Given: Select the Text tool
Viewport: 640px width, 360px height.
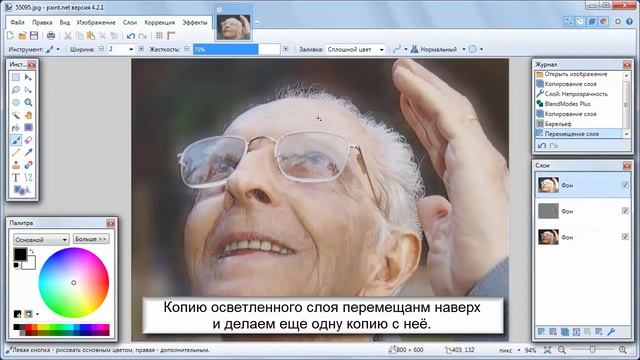Looking at the screenshot, I should click(16, 178).
